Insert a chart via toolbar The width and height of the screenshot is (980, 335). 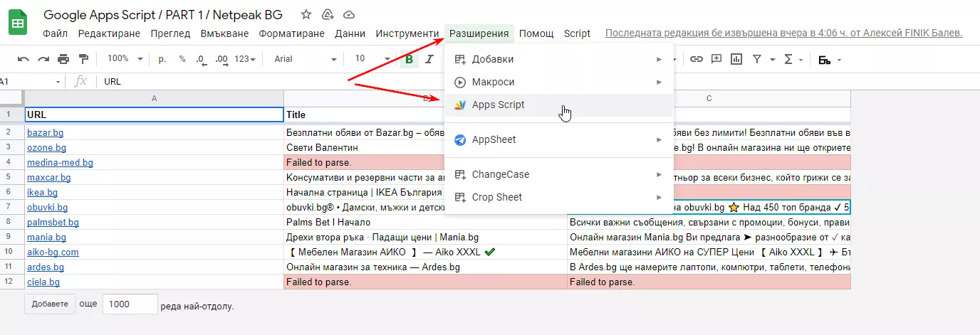(736, 59)
